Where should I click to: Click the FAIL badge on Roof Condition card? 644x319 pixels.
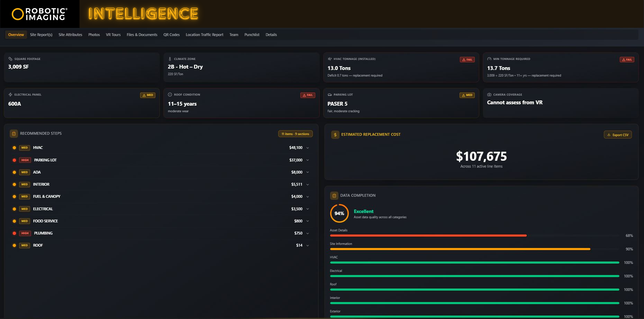coord(307,95)
